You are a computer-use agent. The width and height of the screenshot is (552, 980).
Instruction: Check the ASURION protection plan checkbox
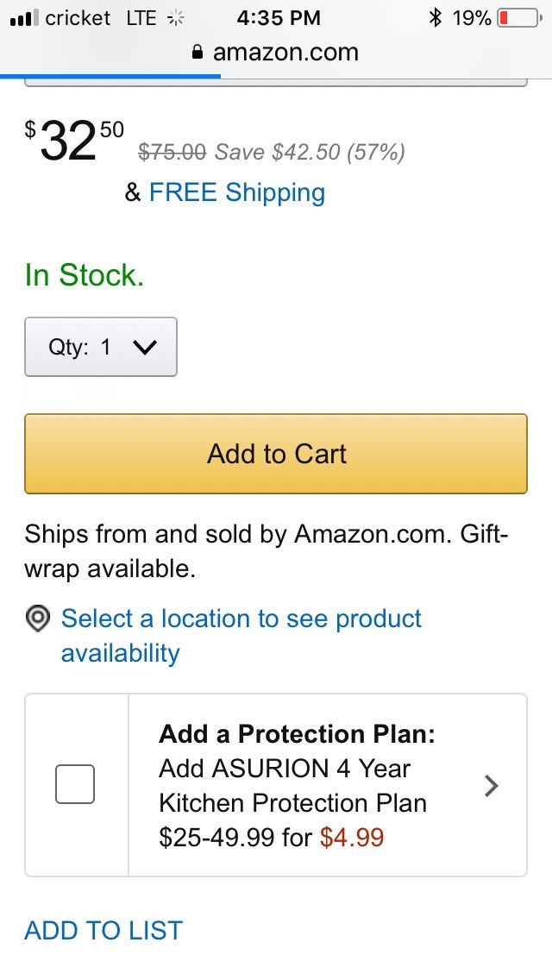[75, 784]
